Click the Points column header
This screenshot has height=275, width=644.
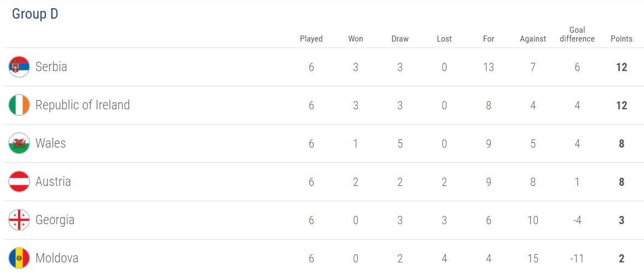tap(621, 39)
